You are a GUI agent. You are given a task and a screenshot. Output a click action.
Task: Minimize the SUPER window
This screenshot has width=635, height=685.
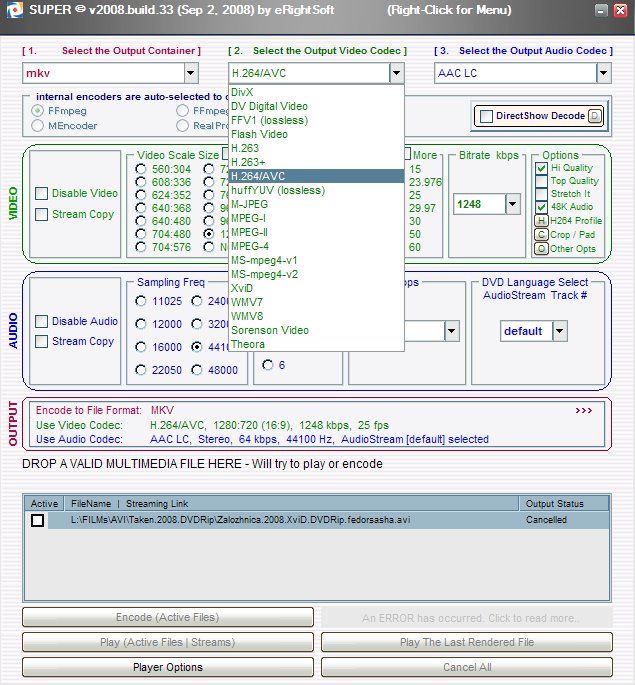point(601,12)
